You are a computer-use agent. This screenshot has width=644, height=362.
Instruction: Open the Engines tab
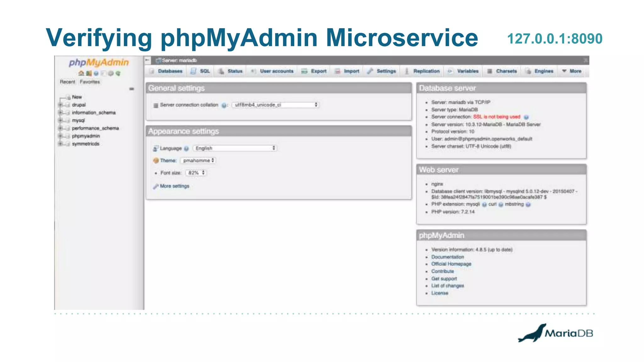coord(540,71)
